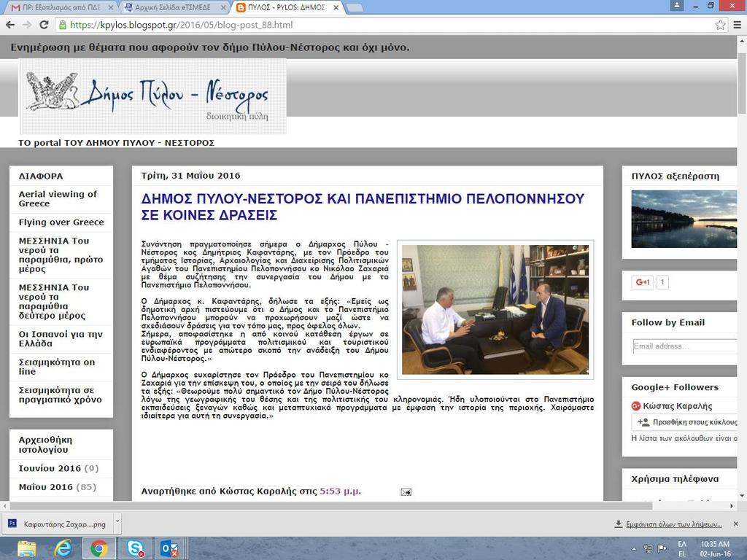Viewport: 747px width, 560px height.
Task: Click the email post envelope icon
Action: tap(406, 492)
